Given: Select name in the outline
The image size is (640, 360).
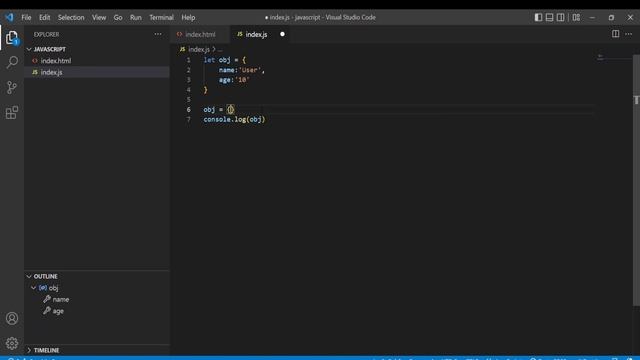Looking at the screenshot, I should (x=61, y=300).
